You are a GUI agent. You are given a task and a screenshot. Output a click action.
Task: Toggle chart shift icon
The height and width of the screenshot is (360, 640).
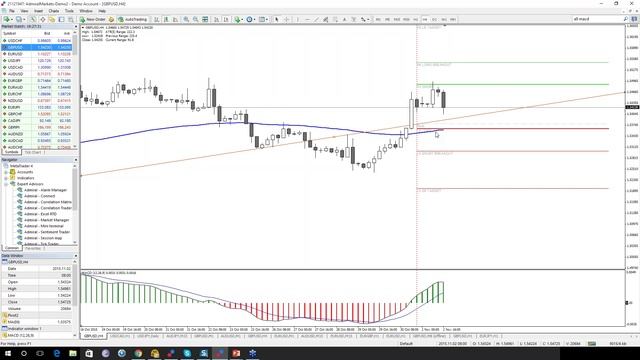(226, 19)
